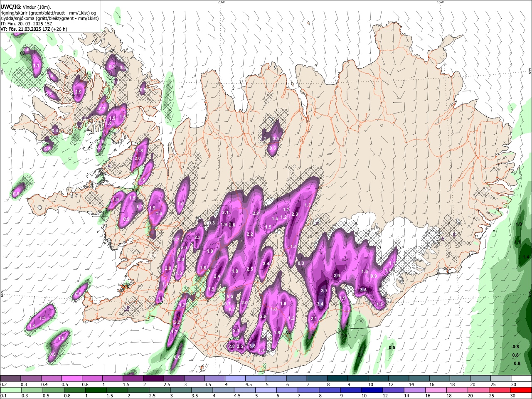Screen dimensions: 532x399
Task: Select the dark green lower swatch above 1
Action: [96, 390]
